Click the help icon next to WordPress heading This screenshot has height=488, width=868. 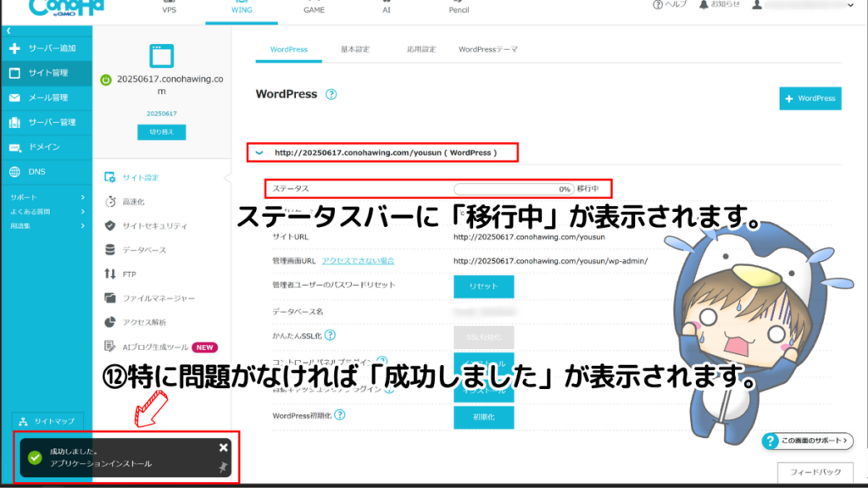pyautogui.click(x=331, y=95)
